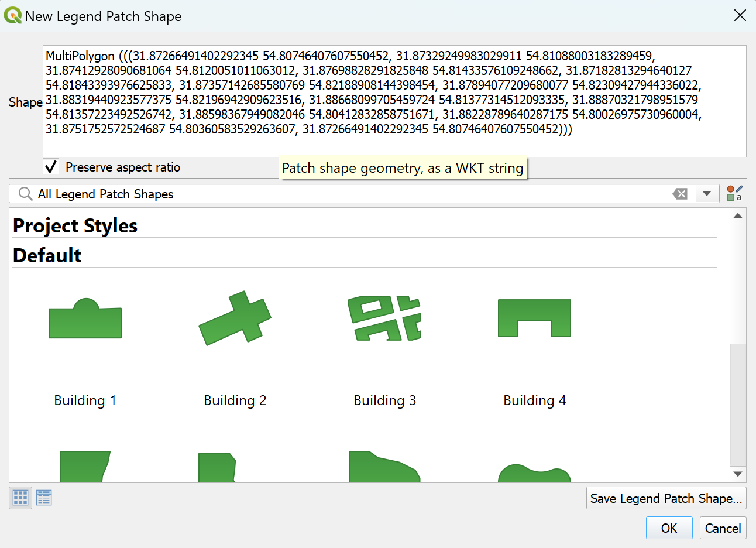This screenshot has height=548, width=756.
Task: Click the vertical scrollbar thumb
Action: click(738, 283)
